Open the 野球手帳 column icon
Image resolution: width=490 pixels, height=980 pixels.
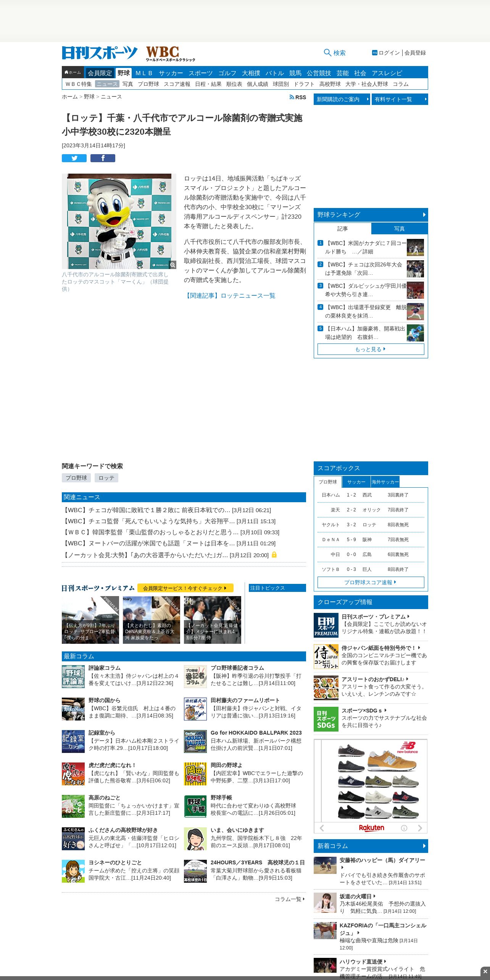tap(195, 806)
